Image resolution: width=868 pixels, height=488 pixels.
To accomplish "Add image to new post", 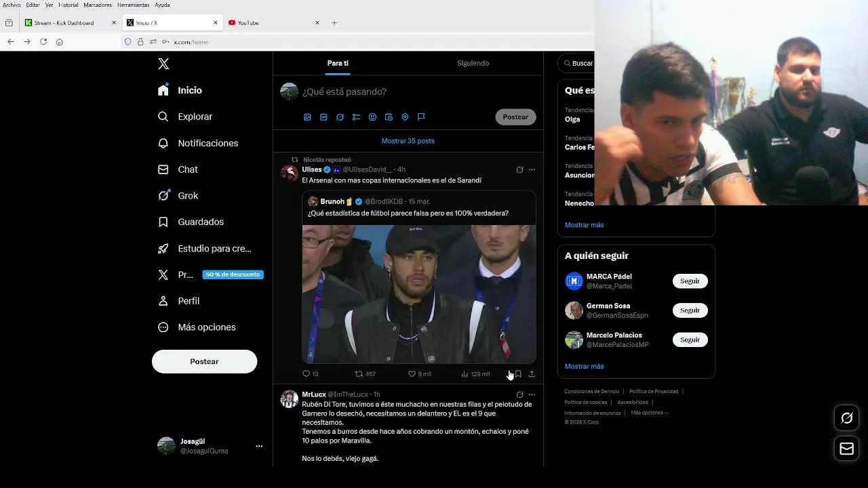I will [307, 117].
